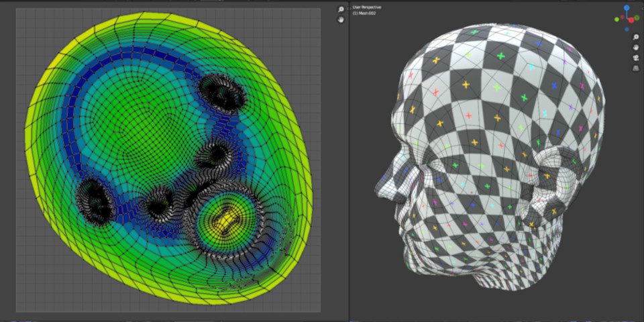Screen dimensions: 644x322
Task: Click the Mesh.002 object name label
Action: click(367, 13)
